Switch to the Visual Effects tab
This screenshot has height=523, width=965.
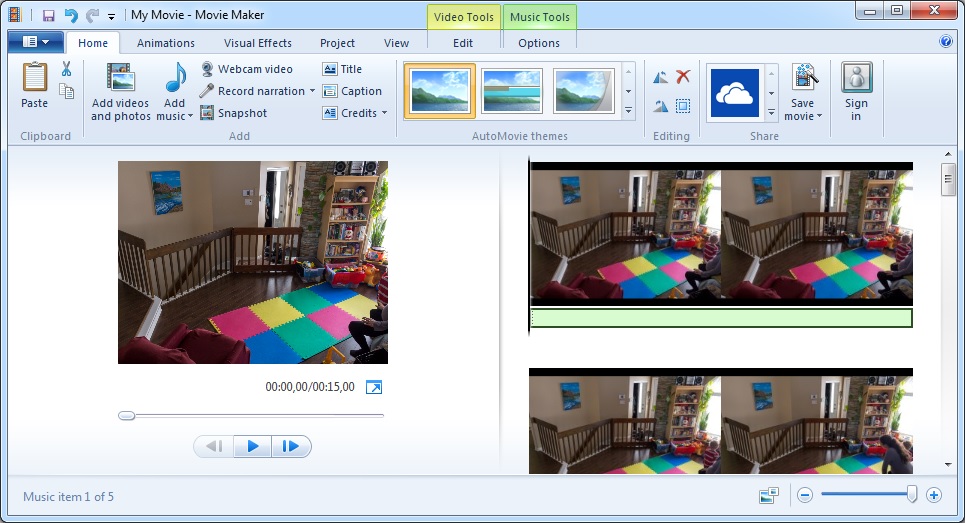pos(258,43)
